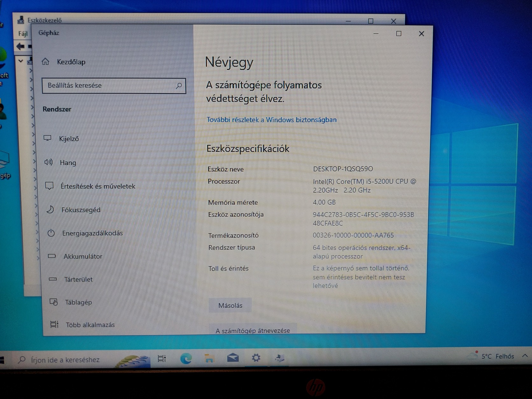Screen dimensions: 532x399
Task: Open Akkumulátor battery settings
Action: pos(75,256)
